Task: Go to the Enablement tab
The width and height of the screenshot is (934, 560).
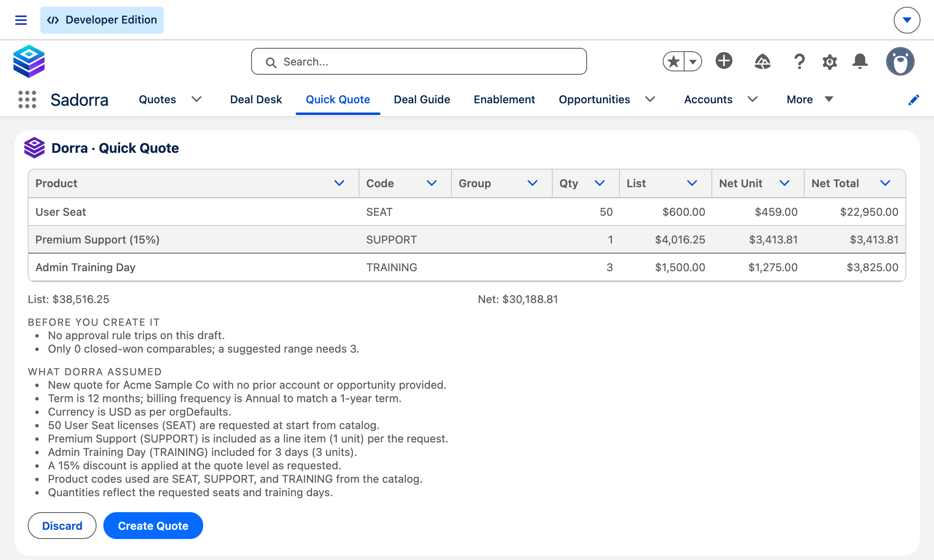Action: (x=504, y=99)
